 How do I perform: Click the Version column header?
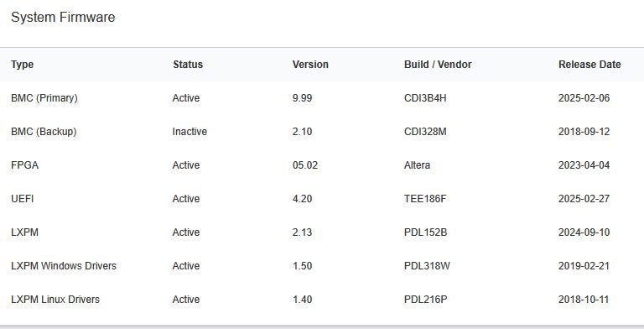[x=310, y=65]
